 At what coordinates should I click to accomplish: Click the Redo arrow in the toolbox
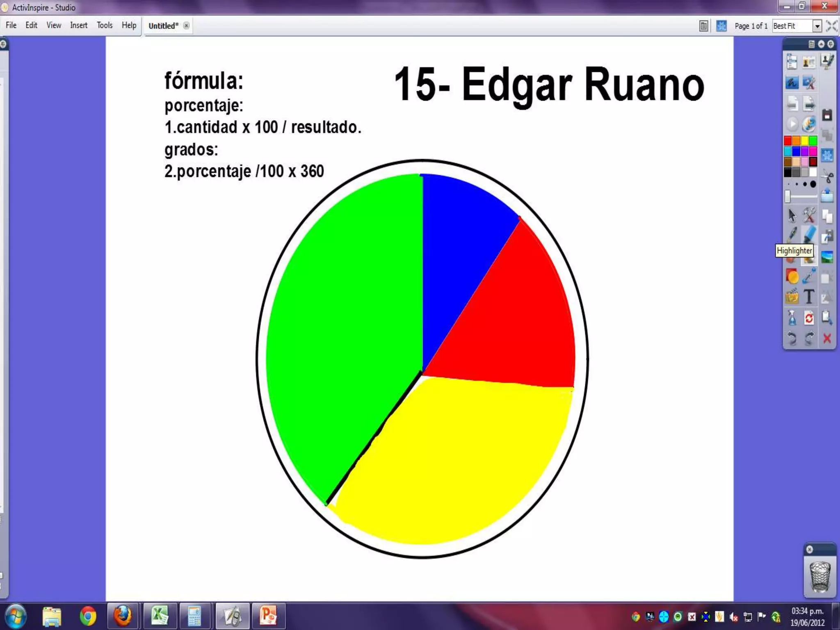click(809, 338)
